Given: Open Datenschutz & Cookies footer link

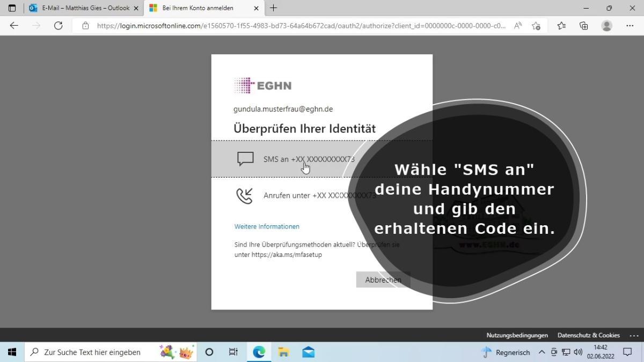Looking at the screenshot, I should point(588,335).
